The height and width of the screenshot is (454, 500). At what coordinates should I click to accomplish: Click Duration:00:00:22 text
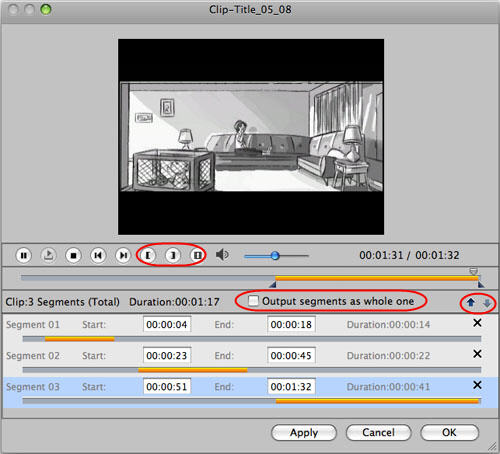point(388,356)
